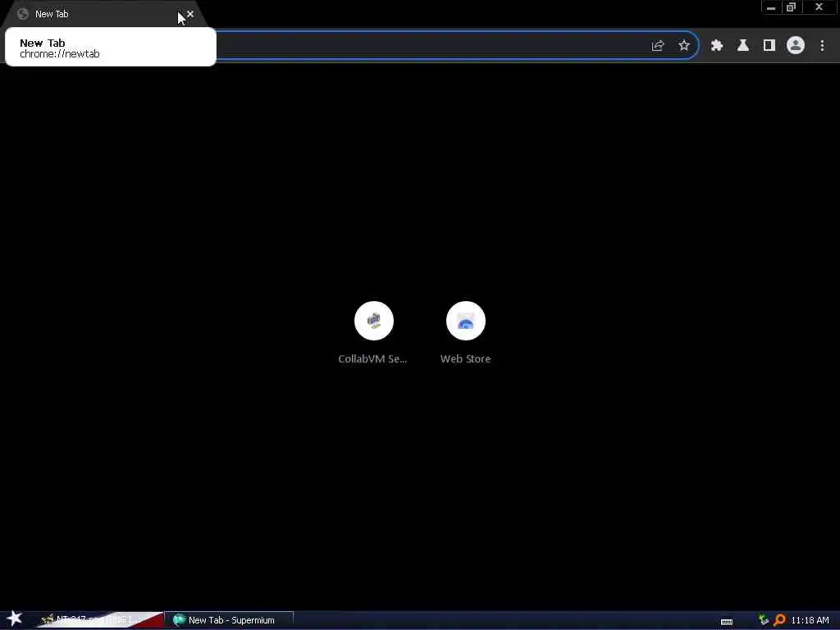Switch to the NT taskbar window item
Viewport: 840px width, 630px height.
click(99, 620)
